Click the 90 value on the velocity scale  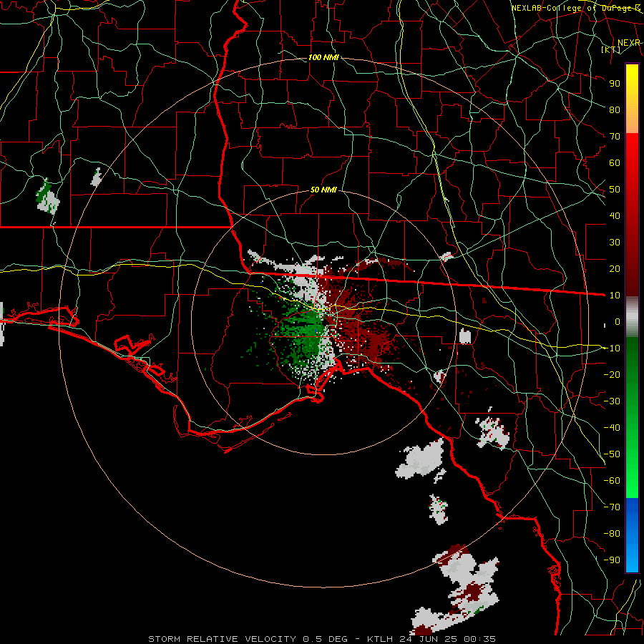(x=615, y=84)
